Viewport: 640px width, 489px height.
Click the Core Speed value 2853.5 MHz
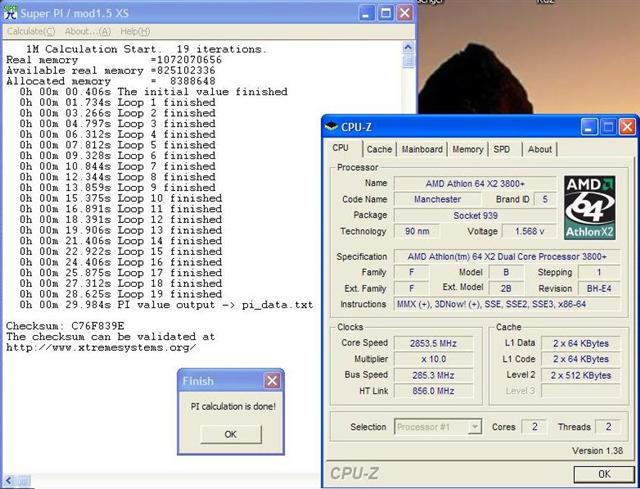pos(433,343)
